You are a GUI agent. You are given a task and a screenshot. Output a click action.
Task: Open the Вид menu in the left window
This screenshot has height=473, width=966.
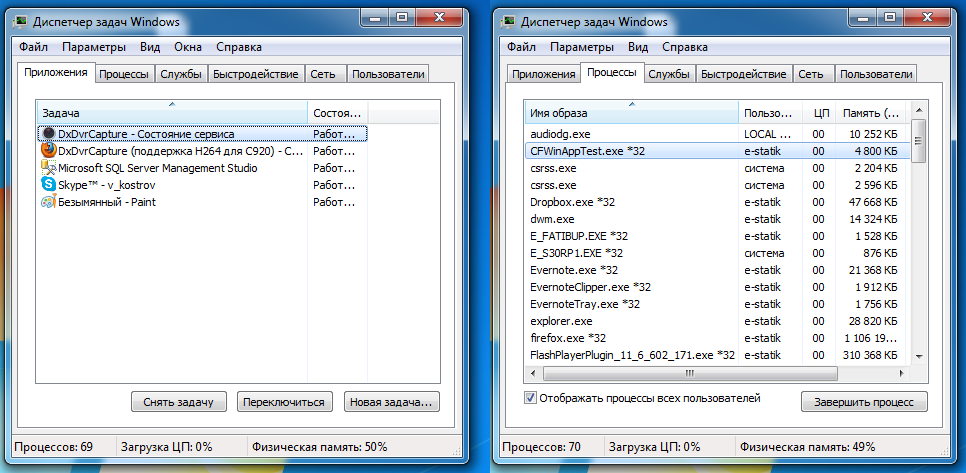coord(150,47)
